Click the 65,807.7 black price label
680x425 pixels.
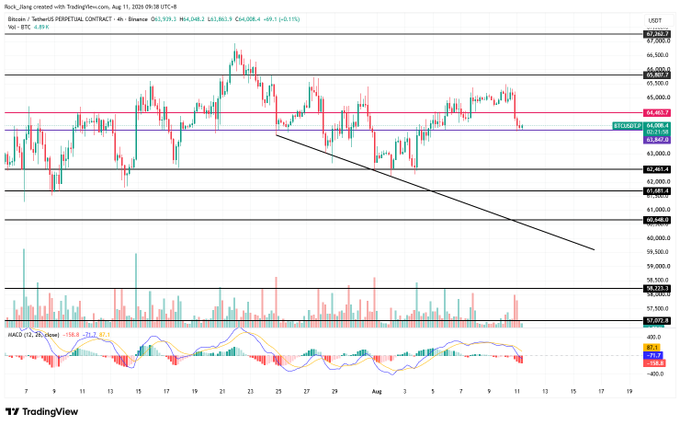click(657, 75)
